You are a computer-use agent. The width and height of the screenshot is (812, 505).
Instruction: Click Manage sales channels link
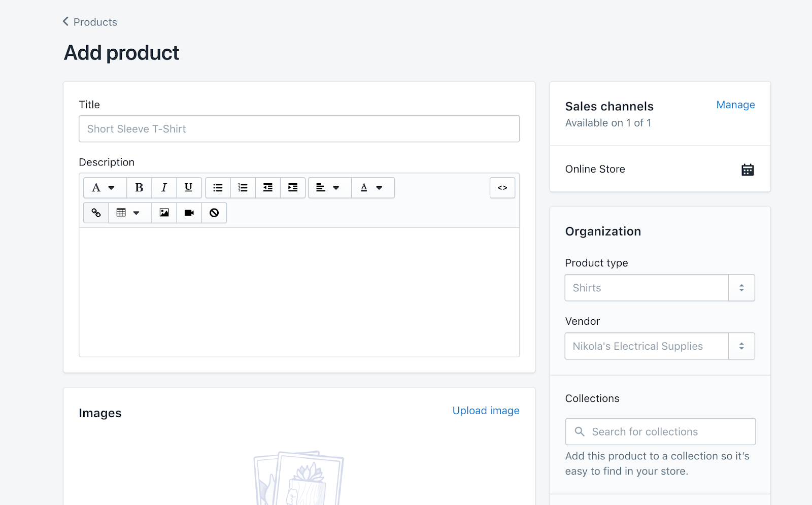[x=735, y=105]
